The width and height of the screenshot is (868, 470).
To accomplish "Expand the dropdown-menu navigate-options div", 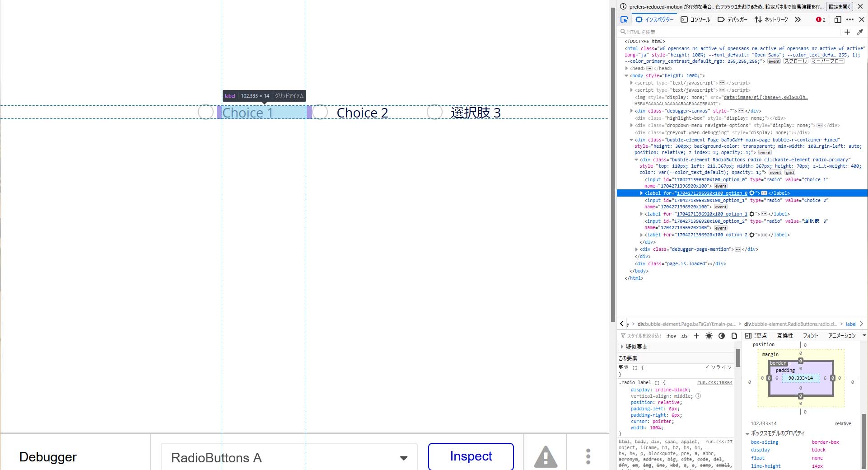I will 632,126.
